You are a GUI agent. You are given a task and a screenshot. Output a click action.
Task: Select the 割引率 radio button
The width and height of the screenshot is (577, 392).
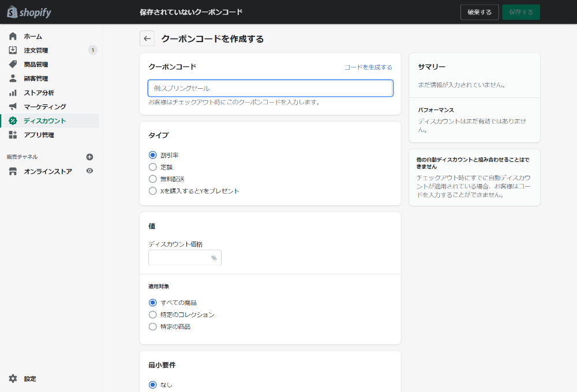click(153, 155)
